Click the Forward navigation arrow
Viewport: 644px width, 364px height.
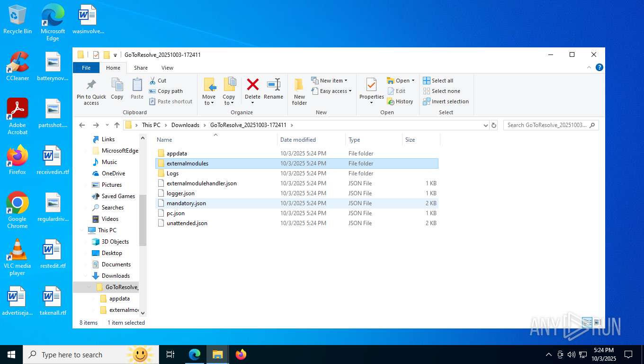click(96, 125)
